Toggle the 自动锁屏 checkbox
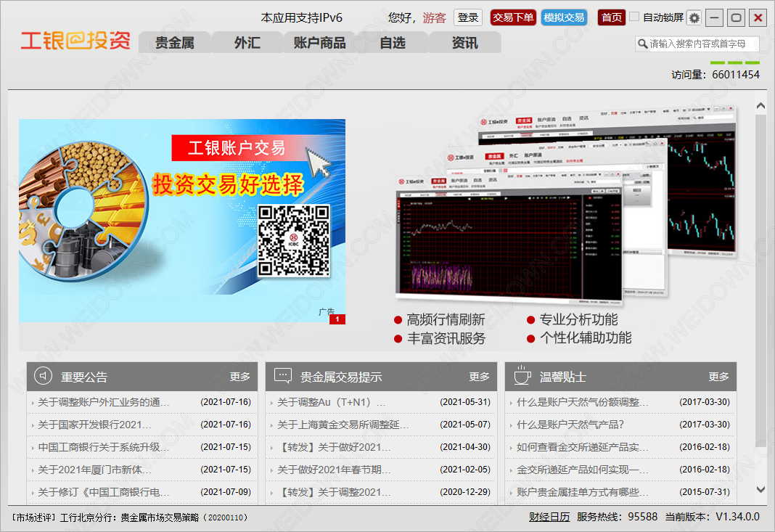This screenshot has width=775, height=532. (x=634, y=16)
